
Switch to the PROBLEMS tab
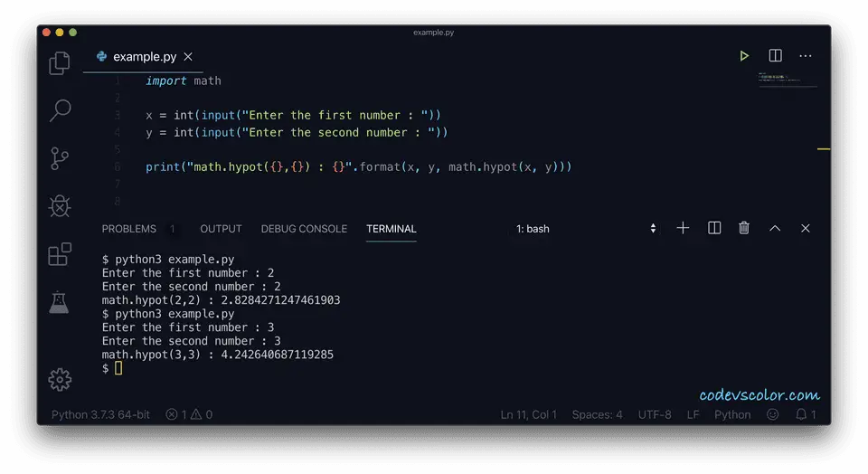click(129, 229)
